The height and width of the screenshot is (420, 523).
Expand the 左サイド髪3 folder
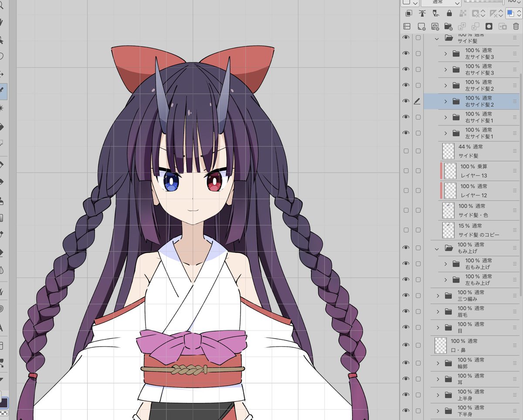[445, 54]
